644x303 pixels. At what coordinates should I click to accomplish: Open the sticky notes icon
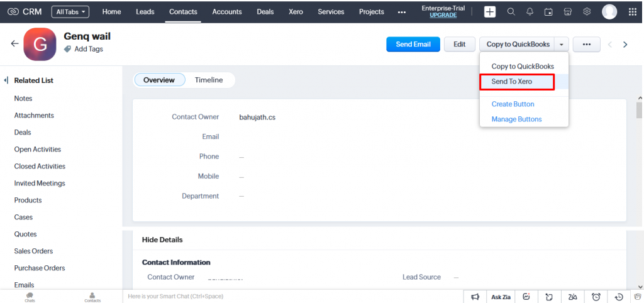click(x=549, y=297)
